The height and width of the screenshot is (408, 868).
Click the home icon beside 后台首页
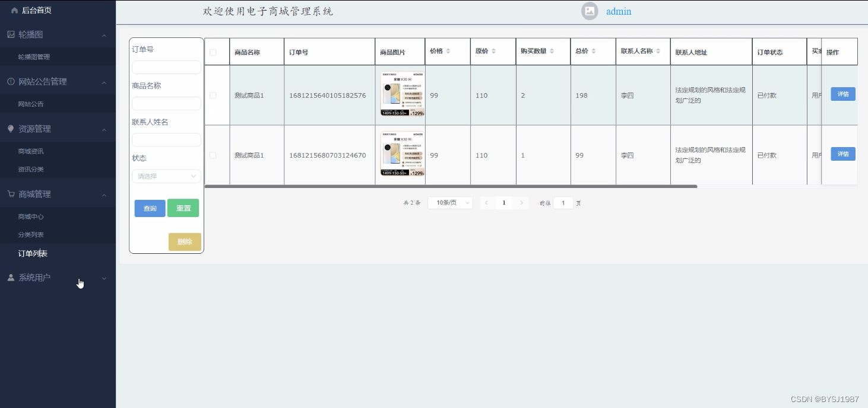14,10
